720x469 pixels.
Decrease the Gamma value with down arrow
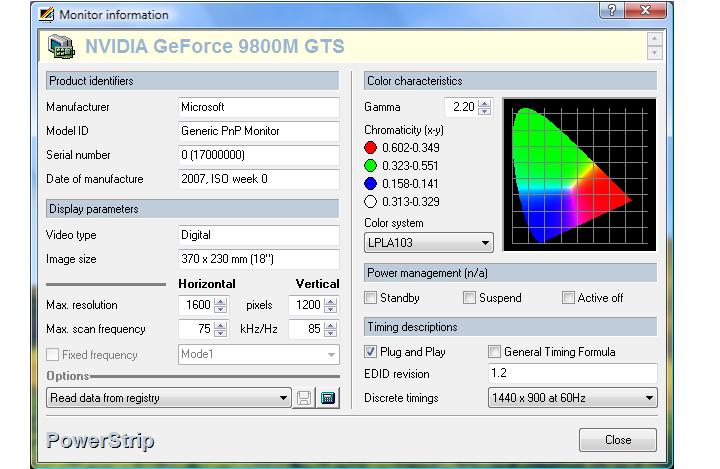(484, 111)
